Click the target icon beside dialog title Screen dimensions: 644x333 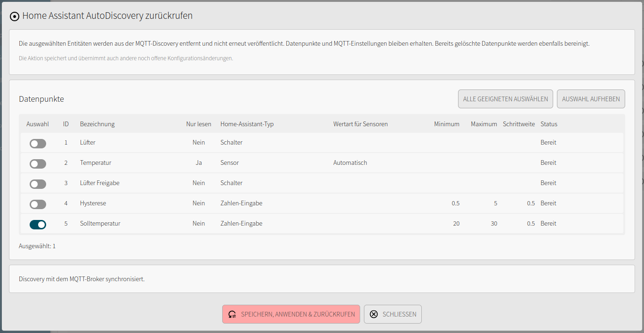click(15, 16)
